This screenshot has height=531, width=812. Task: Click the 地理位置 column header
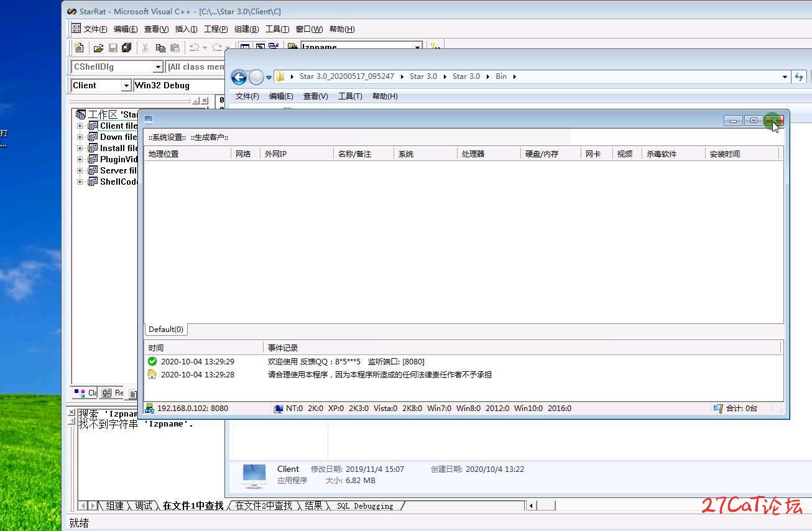tap(187, 154)
